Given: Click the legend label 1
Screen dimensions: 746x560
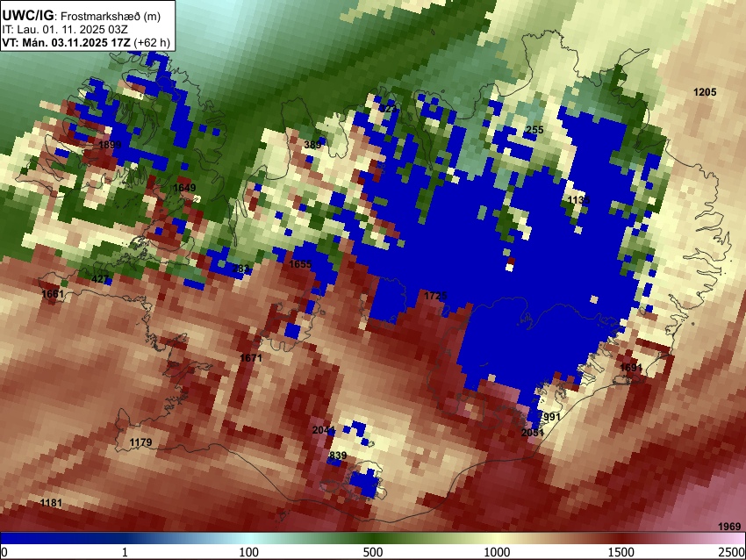Looking at the screenshot, I should (x=125, y=552).
